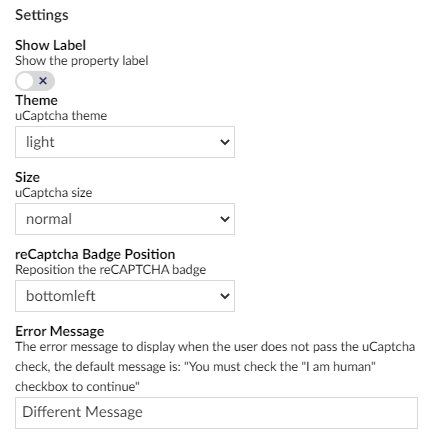Click the 'uCaptcha size' description text
The width and height of the screenshot is (437, 442).
(x=54, y=193)
